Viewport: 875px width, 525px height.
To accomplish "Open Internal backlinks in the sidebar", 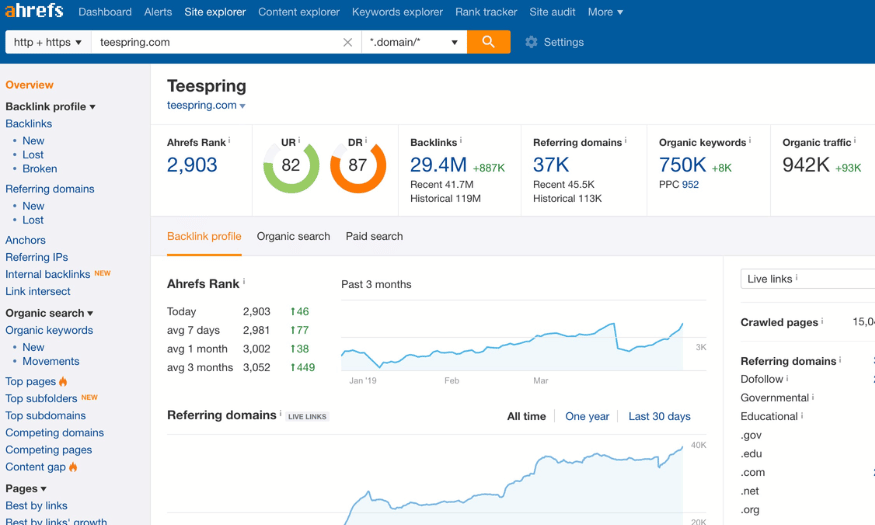I will tap(48, 274).
